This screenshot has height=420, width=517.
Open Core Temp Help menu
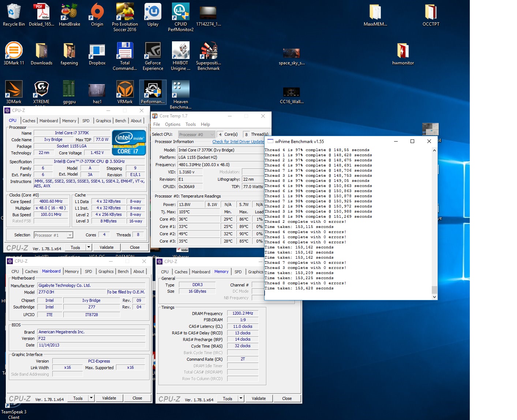(206, 124)
